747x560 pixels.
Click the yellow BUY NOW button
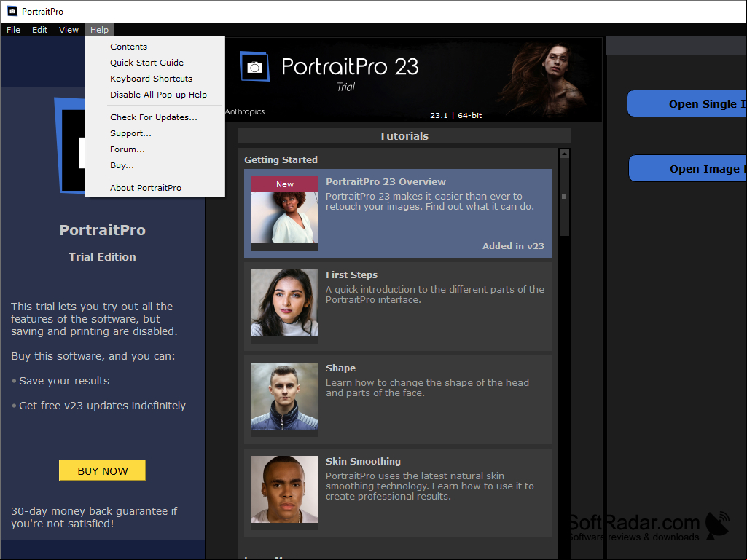click(103, 470)
